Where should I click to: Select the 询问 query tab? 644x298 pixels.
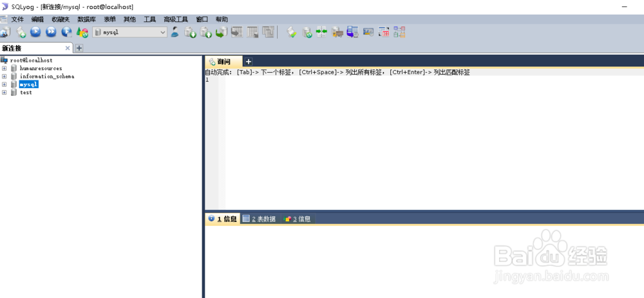pos(223,62)
